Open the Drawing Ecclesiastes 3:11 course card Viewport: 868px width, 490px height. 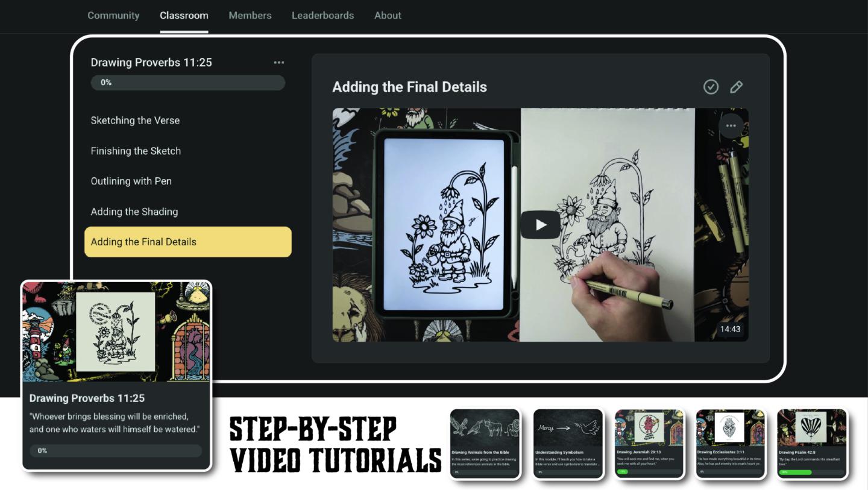(731, 444)
